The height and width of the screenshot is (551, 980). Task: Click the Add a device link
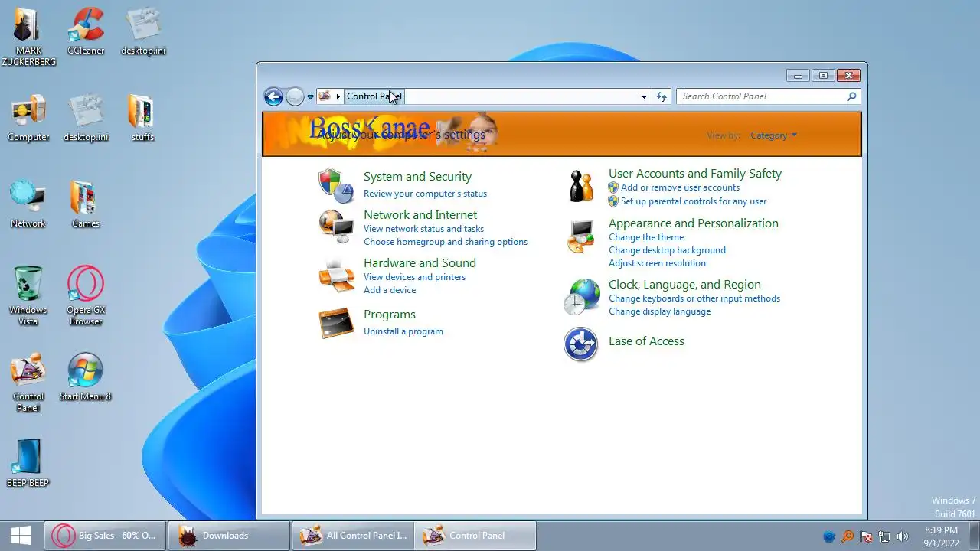pos(390,290)
